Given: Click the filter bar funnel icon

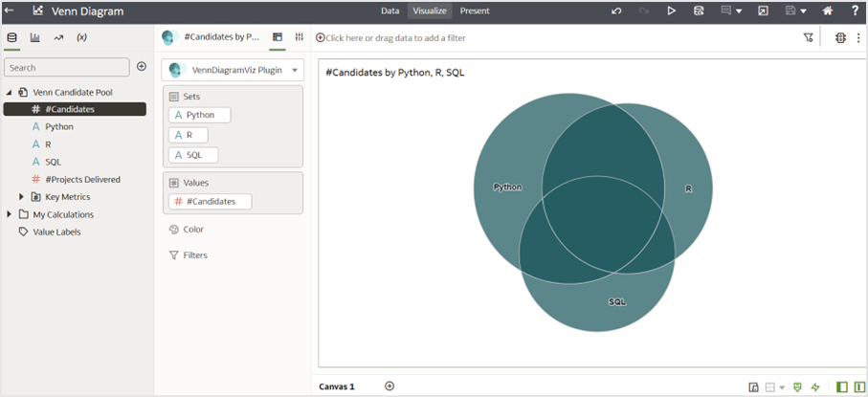Looking at the screenshot, I should 808,37.
